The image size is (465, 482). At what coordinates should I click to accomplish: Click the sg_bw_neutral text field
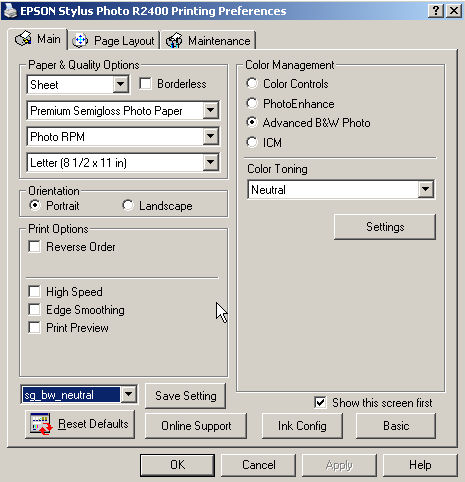click(71, 395)
